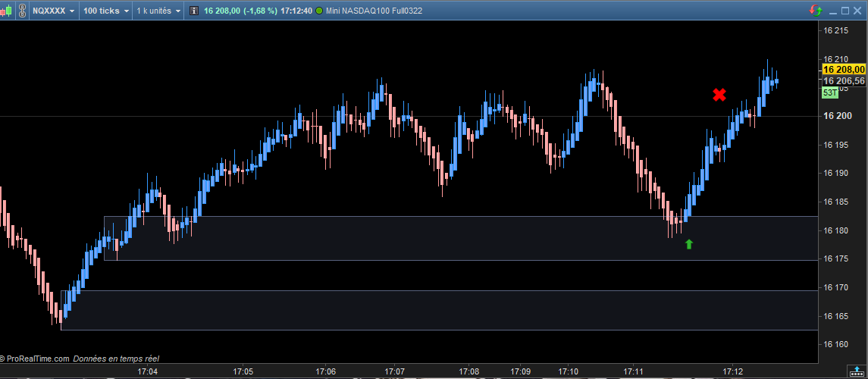Click the 16 180 price axis label
The height and width of the screenshot is (379, 868).
[836, 230]
